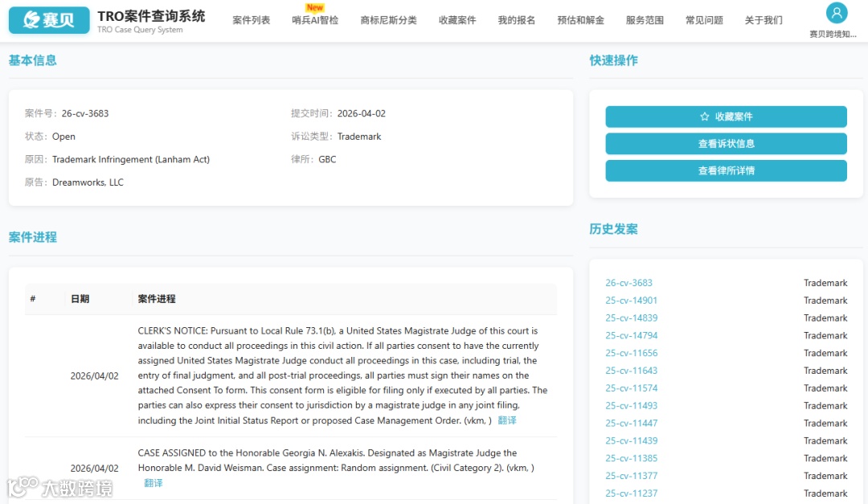Open 关于我们 menu item
868x504 pixels.
coord(764,20)
